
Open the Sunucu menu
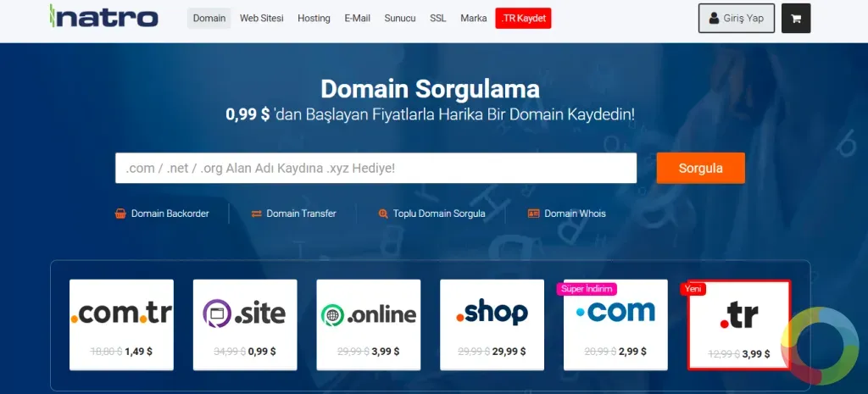click(x=400, y=19)
